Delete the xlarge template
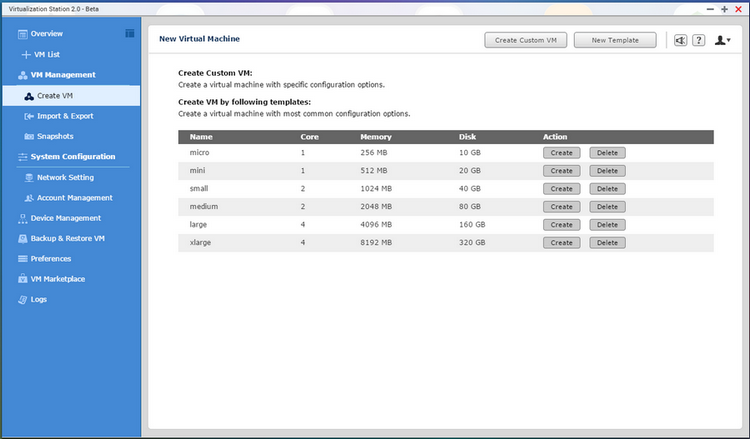750x439 pixels. point(605,243)
